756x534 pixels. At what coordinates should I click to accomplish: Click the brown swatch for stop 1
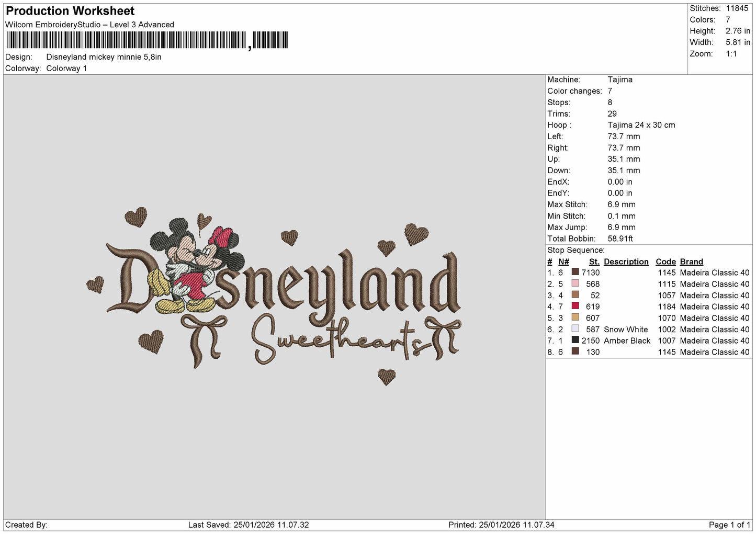[576, 272]
